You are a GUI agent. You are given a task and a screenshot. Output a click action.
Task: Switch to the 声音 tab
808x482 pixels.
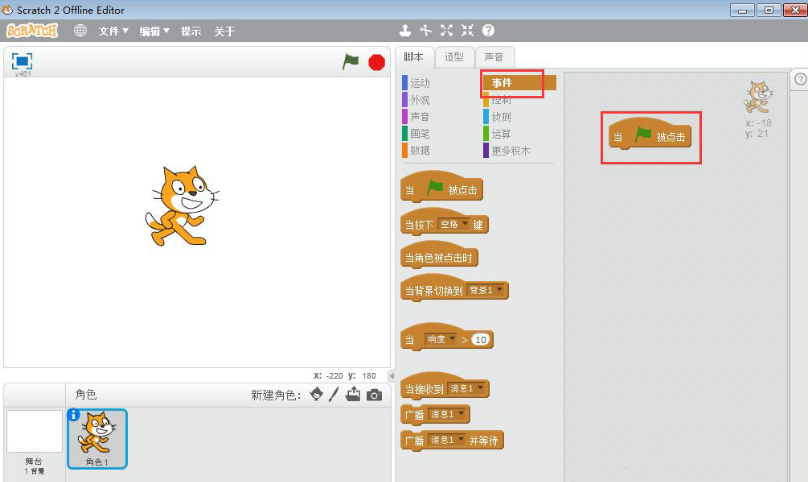coord(494,57)
